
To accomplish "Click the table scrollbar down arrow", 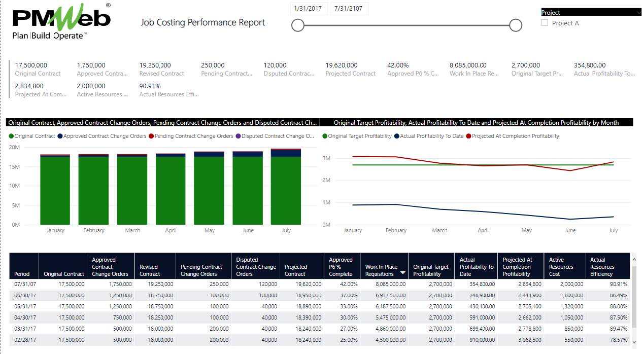I will point(634,342).
